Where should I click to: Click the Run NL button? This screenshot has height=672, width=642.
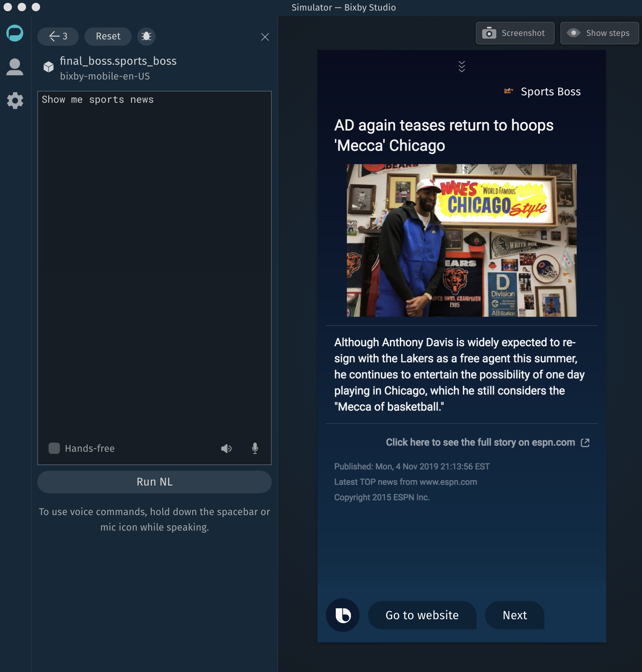click(x=155, y=482)
